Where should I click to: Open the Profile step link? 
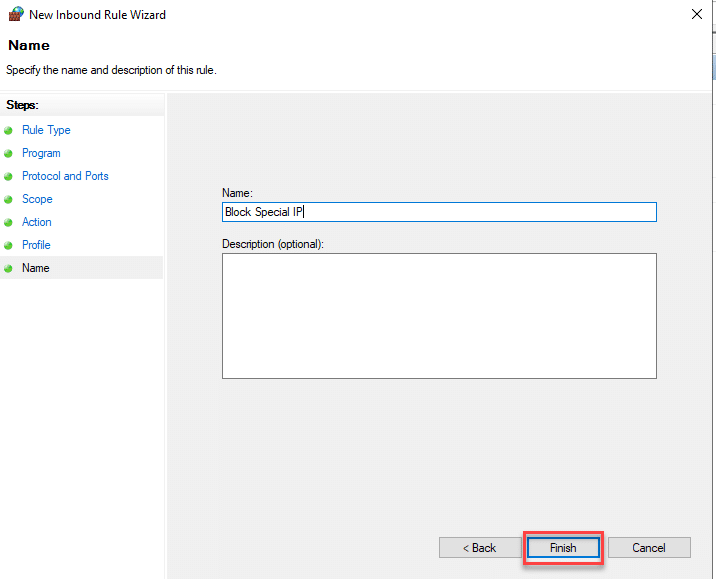pos(36,245)
